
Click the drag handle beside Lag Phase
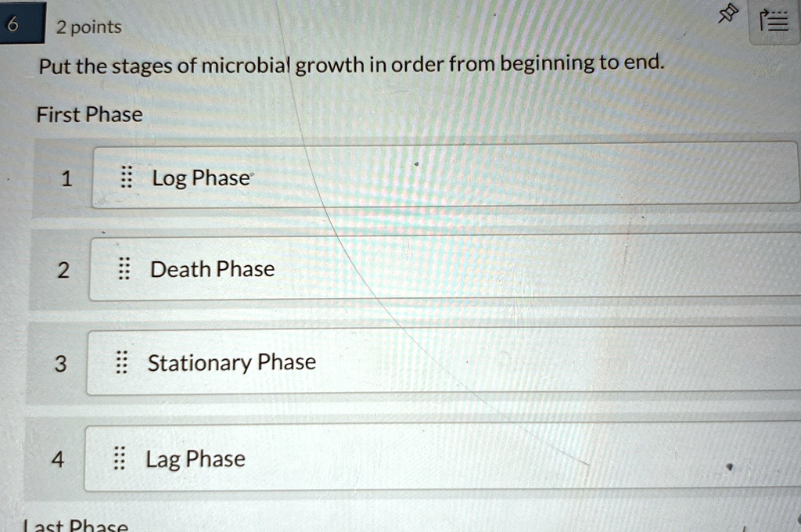(118, 459)
